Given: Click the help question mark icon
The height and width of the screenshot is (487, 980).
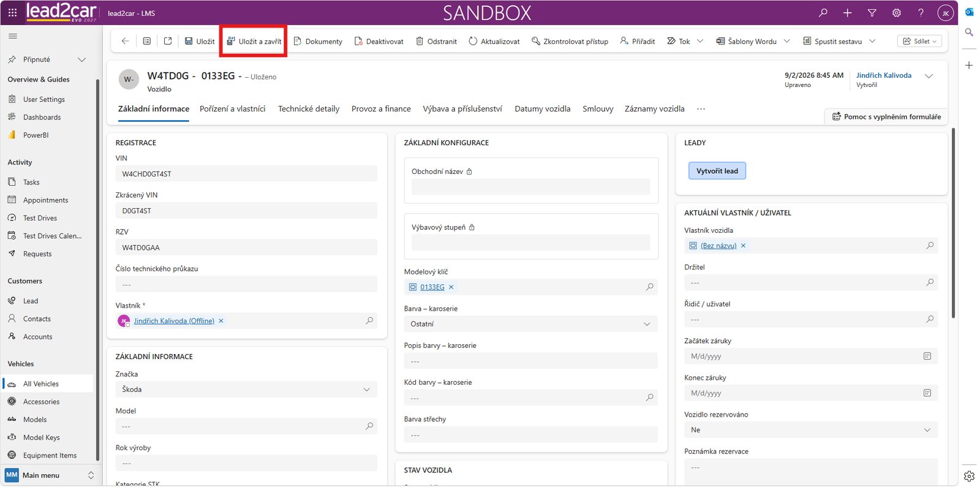Looking at the screenshot, I should (921, 12).
